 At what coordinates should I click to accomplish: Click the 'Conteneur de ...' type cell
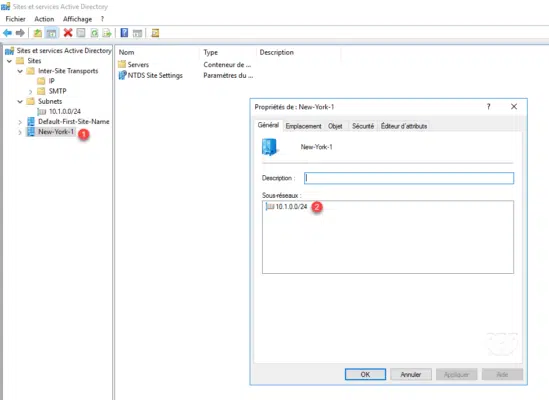[x=227, y=65]
